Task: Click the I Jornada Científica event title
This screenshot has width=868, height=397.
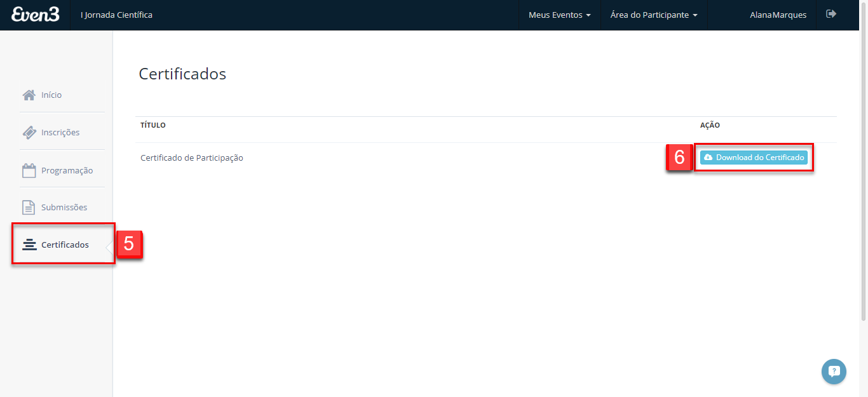Action: click(117, 15)
